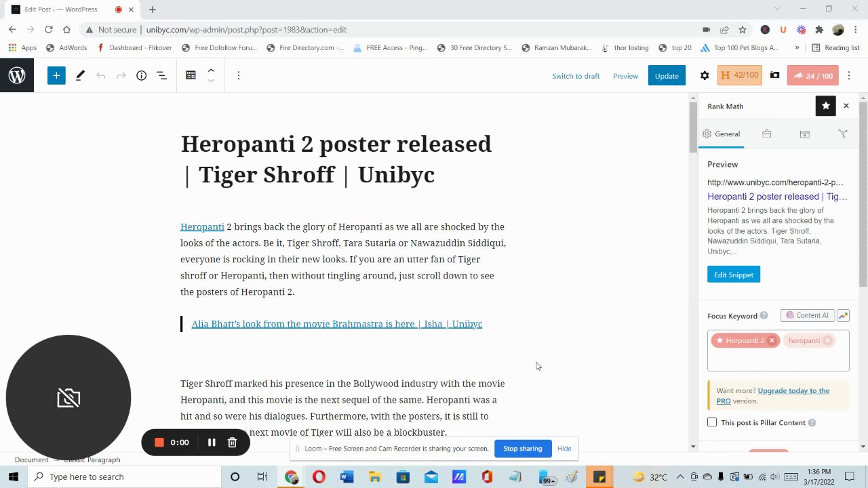Show Pillar Content help tooltip
This screenshot has width=868, height=488.
point(812,423)
